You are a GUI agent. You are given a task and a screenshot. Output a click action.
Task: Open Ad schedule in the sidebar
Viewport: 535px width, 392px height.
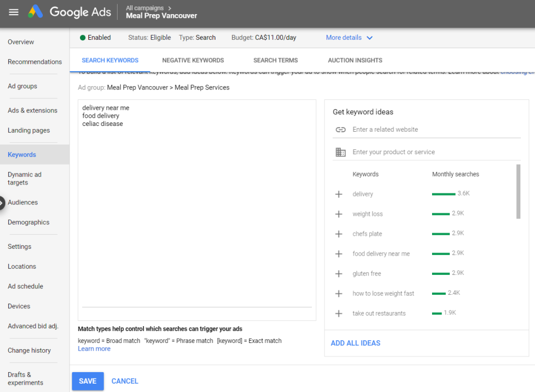[x=26, y=286]
